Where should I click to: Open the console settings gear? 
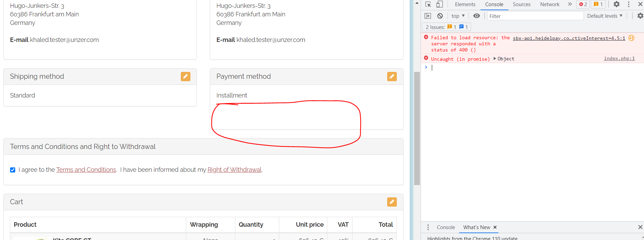[640, 16]
